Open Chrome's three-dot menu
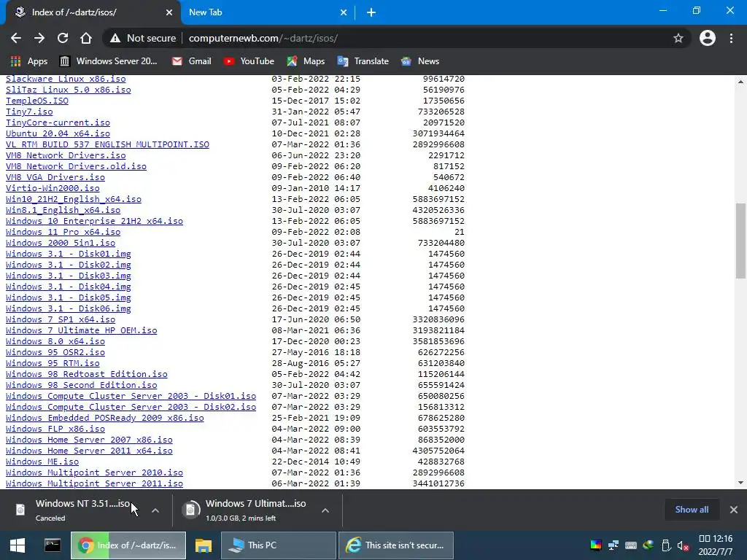 [731, 38]
